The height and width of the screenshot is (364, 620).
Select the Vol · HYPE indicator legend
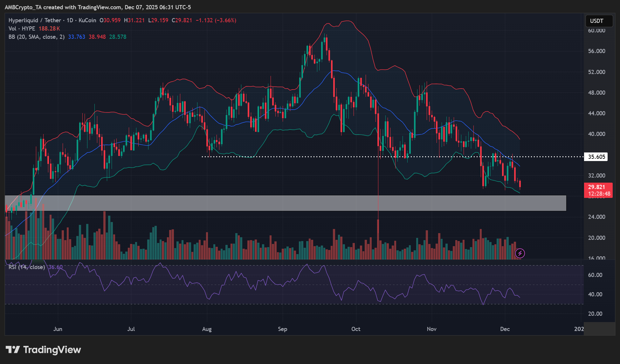tap(22, 29)
